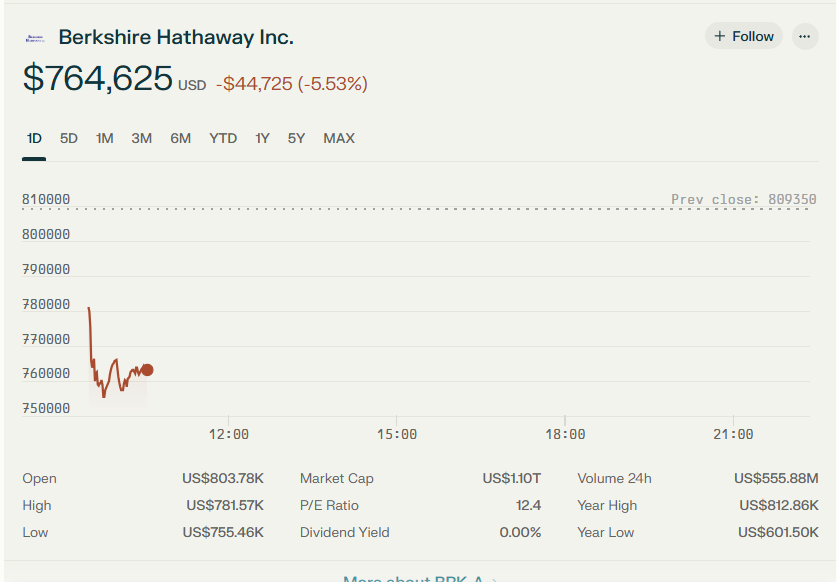The height and width of the screenshot is (582, 837).
Task: Click the 12:00 time axis label
Action: click(x=228, y=434)
